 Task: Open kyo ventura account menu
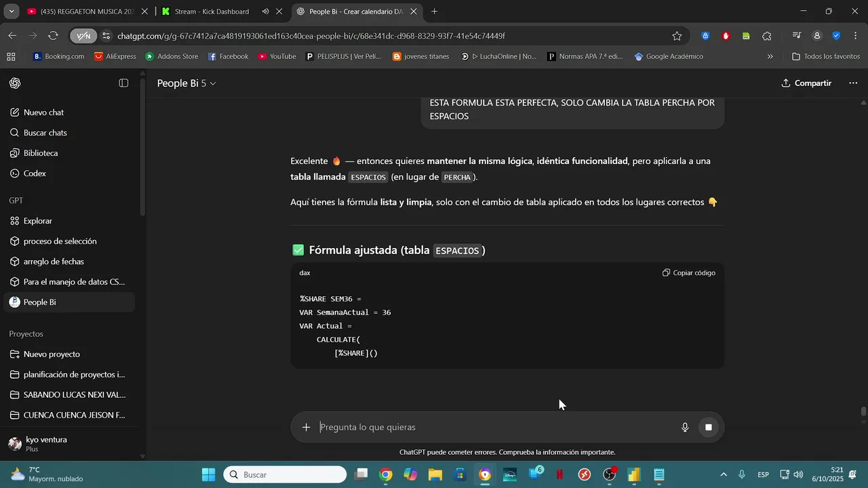tap(68, 444)
